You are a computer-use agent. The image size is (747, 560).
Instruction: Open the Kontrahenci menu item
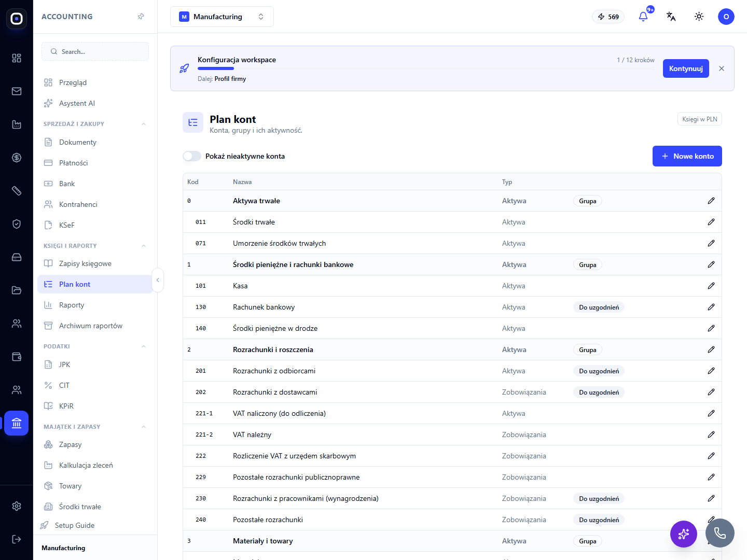pyautogui.click(x=95, y=204)
